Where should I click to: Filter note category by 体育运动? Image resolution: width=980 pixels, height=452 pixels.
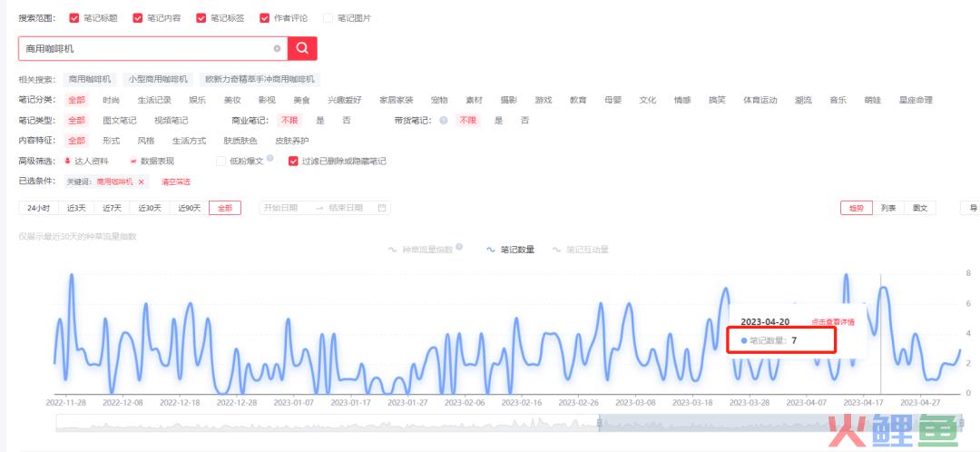tap(760, 100)
